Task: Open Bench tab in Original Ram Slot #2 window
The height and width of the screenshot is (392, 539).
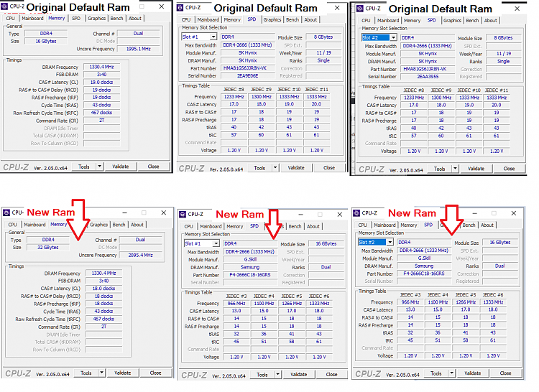Action: click(472, 21)
